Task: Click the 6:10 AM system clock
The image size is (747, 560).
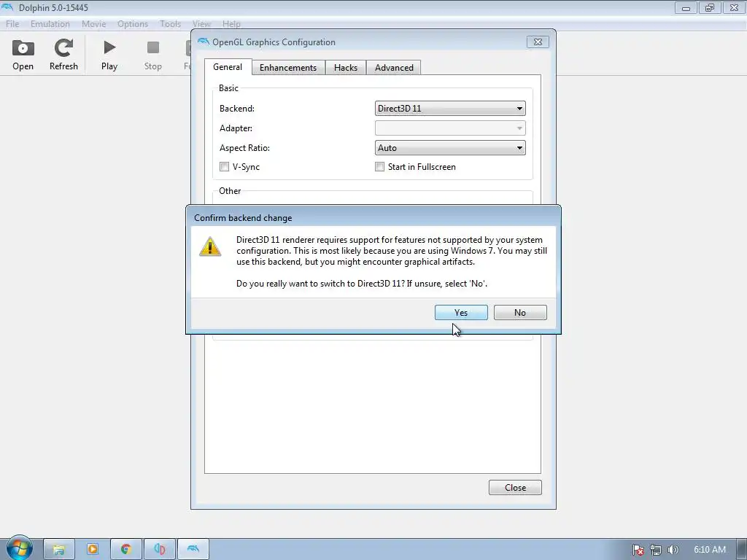Action: (x=709, y=550)
